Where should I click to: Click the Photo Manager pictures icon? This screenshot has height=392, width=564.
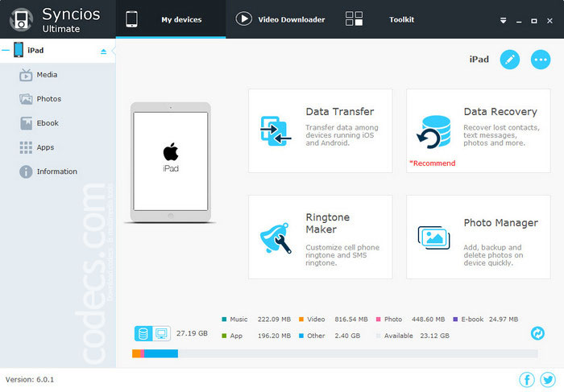[433, 237]
